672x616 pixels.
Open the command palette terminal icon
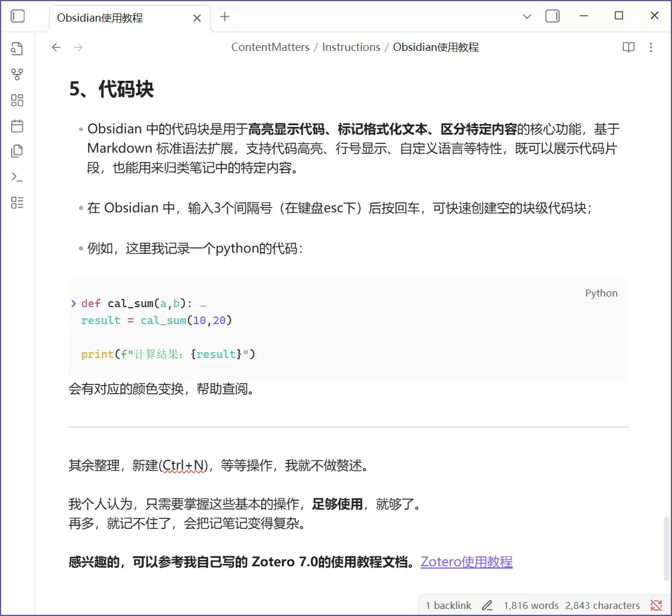coord(17,176)
